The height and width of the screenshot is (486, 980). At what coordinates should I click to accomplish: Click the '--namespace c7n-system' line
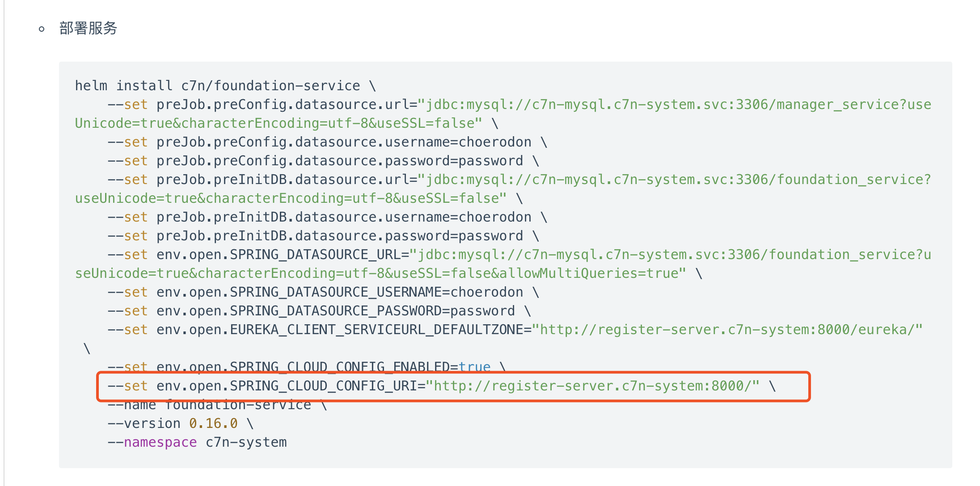tap(197, 442)
